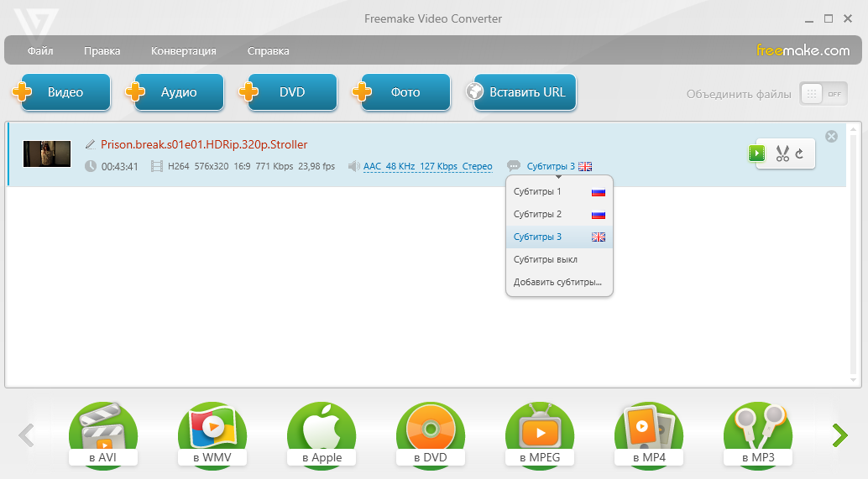Open the Конвертация menu

click(x=183, y=51)
